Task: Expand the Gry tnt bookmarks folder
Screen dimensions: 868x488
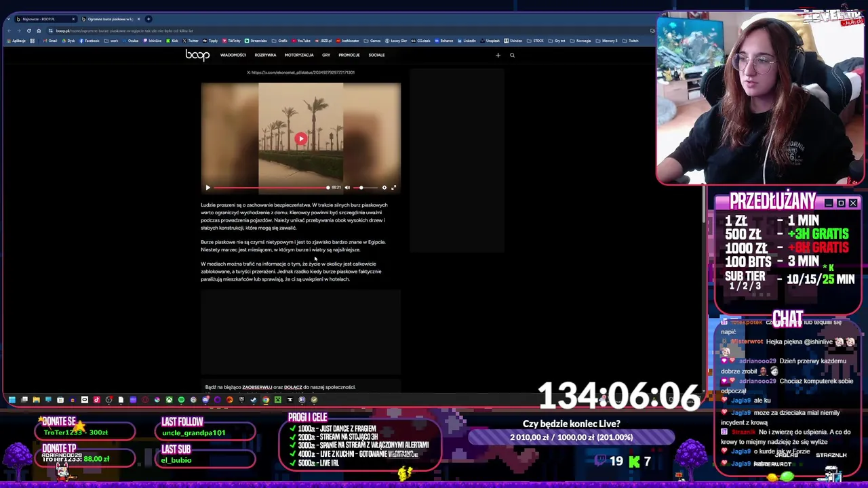Action: coord(556,41)
